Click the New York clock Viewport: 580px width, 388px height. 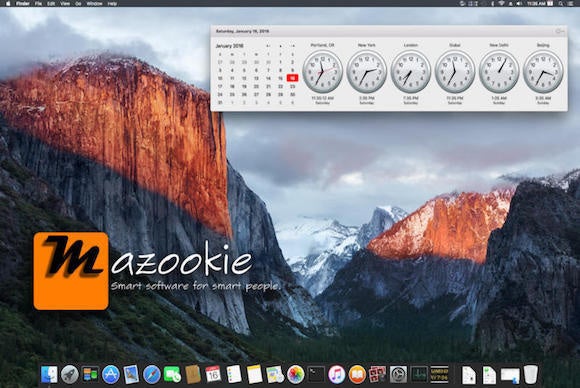point(367,72)
